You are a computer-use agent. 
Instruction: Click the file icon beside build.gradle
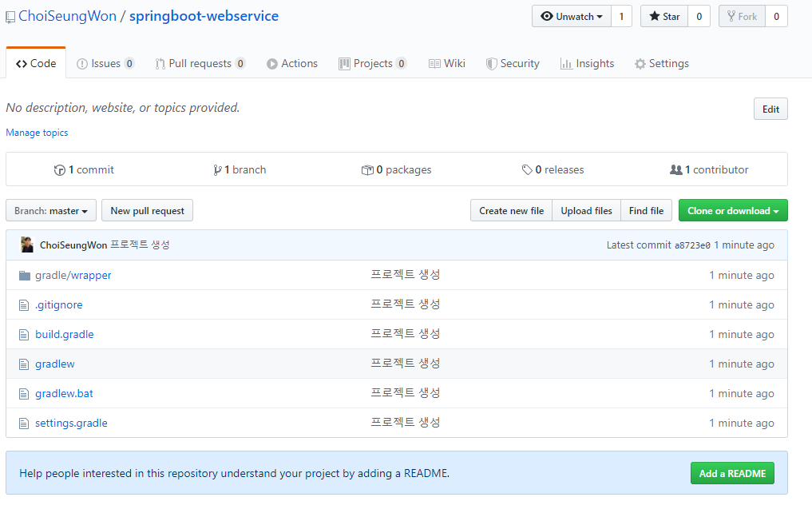click(x=24, y=335)
